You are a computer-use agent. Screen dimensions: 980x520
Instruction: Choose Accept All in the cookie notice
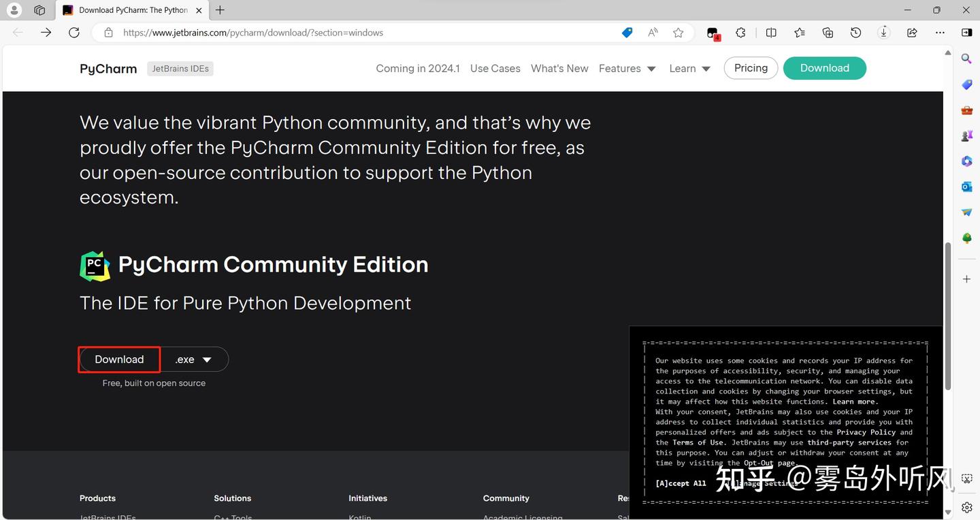680,483
